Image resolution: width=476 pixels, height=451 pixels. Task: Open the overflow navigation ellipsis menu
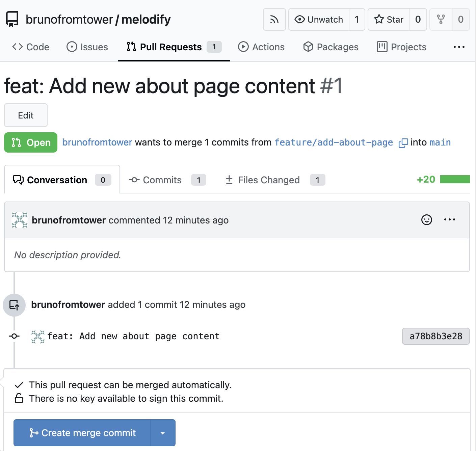[x=459, y=47]
